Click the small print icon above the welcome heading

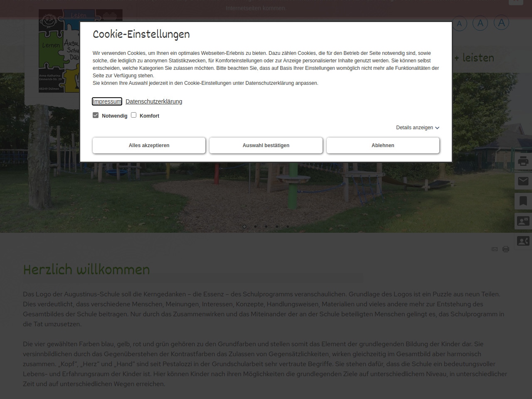tap(506, 249)
